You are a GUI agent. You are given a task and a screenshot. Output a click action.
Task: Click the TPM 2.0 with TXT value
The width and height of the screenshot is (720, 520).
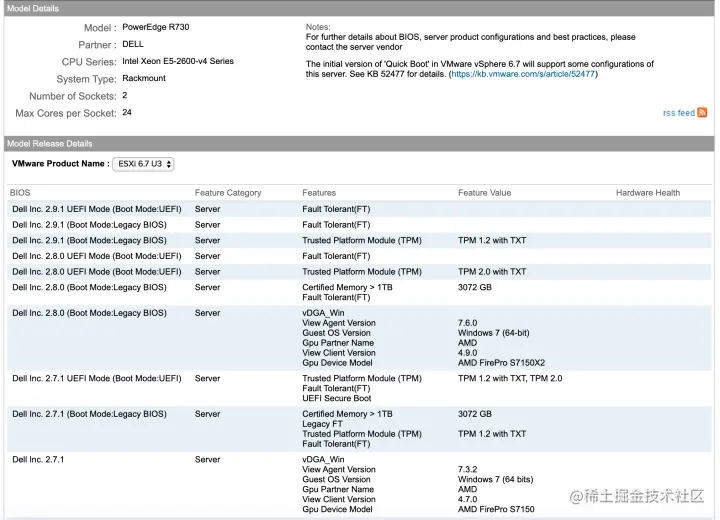coord(492,271)
